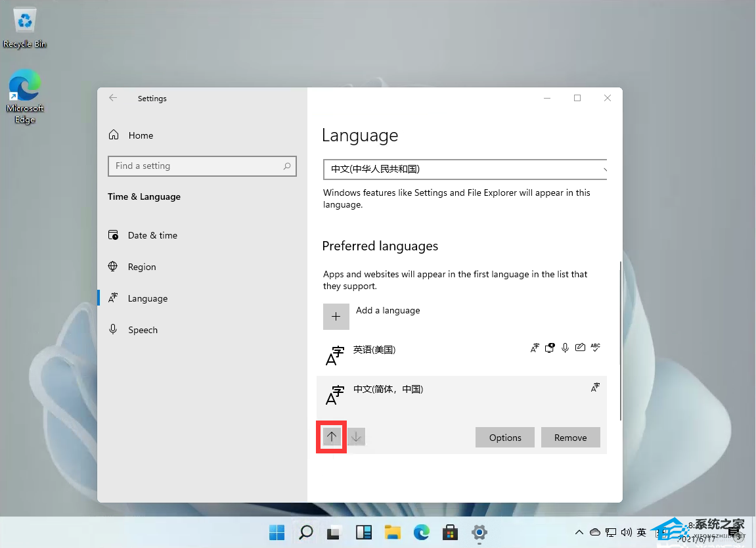Click the speech microphone icon for 英语(美国)
The height and width of the screenshot is (548, 756).
point(565,348)
